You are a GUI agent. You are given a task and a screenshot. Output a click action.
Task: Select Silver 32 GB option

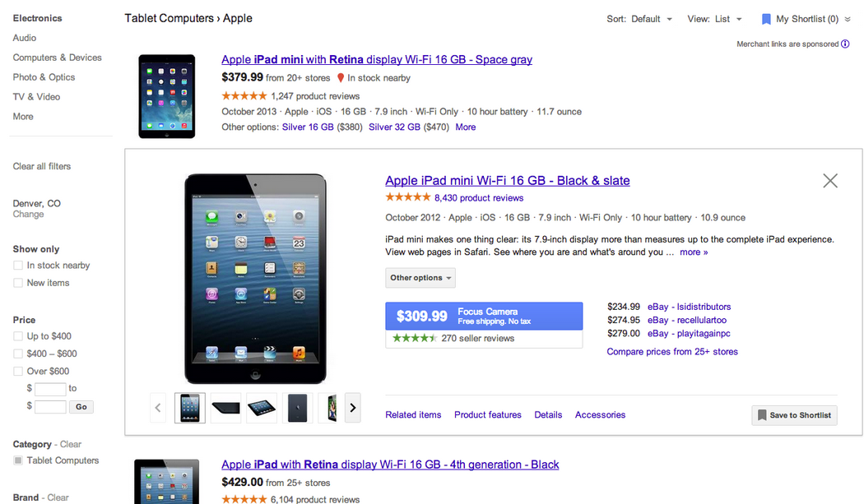(x=394, y=127)
